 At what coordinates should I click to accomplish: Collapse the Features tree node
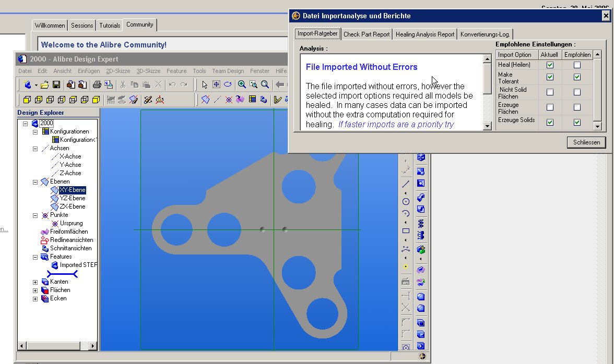tap(36, 257)
